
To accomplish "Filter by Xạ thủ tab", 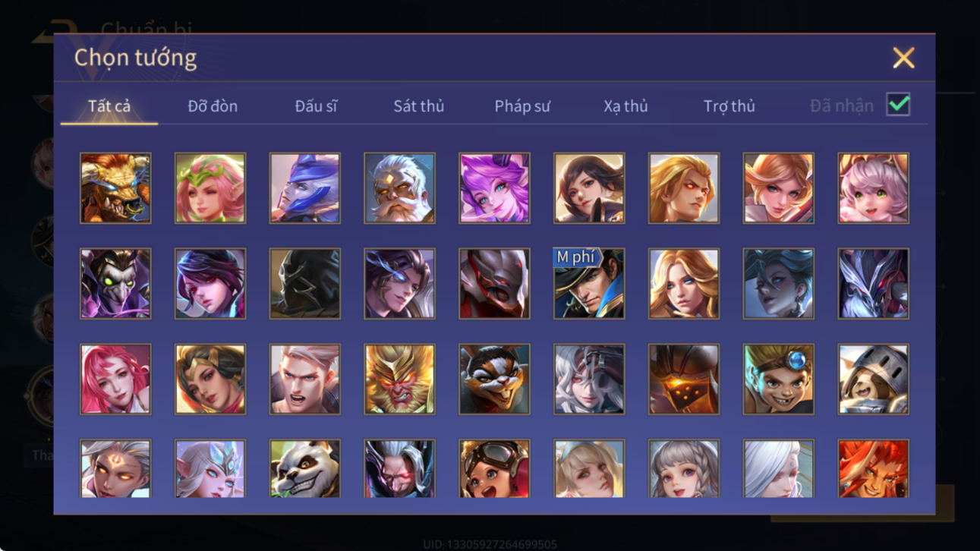I will 625,106.
